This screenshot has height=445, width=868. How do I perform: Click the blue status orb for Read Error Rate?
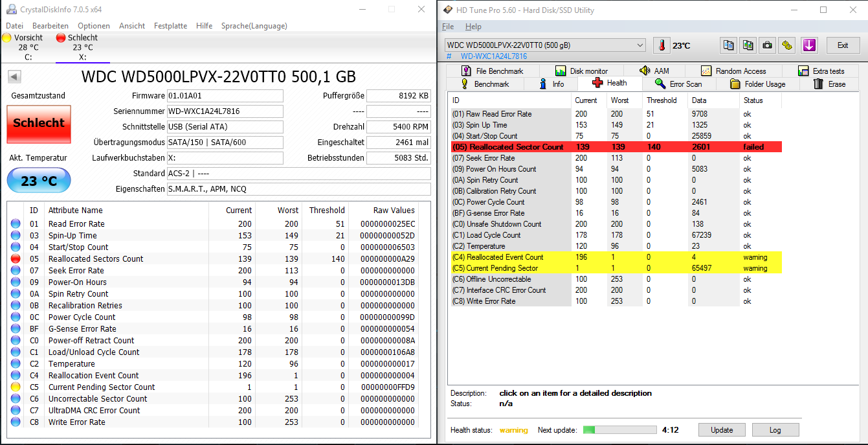pos(16,223)
